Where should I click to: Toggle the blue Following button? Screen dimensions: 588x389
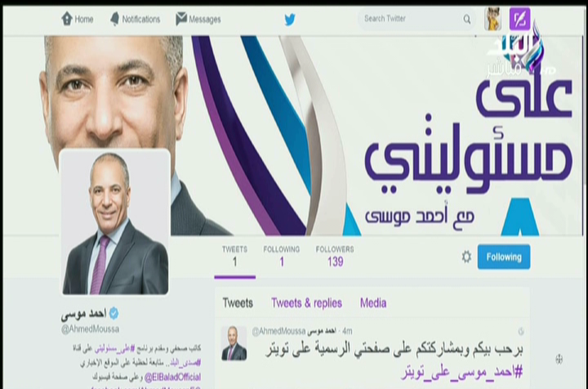point(504,257)
